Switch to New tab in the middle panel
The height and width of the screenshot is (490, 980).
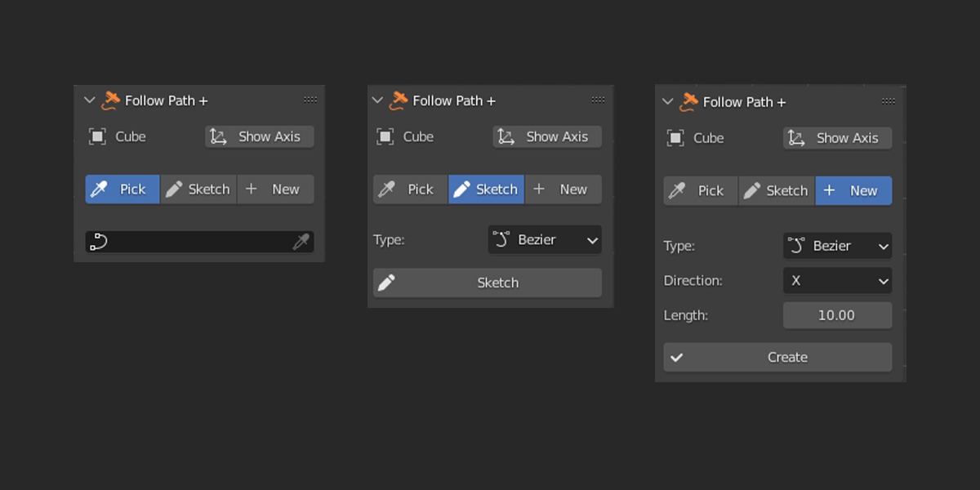563,189
